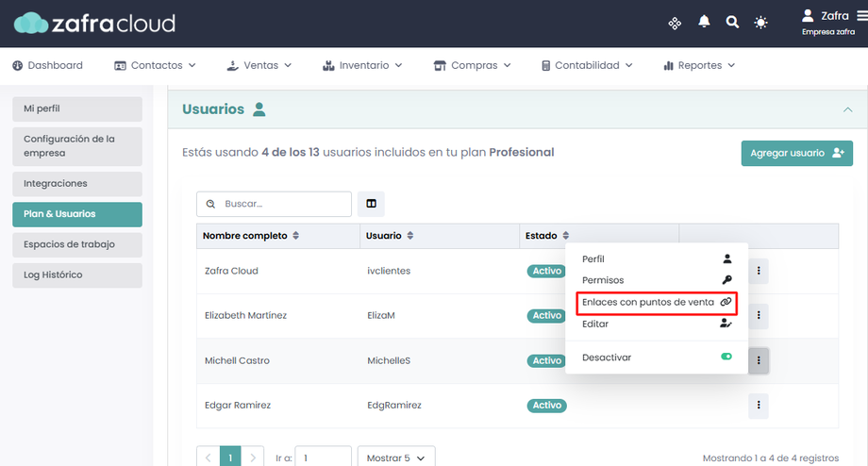868x466 pixels.
Task: Go to previous page arrow
Action: pyautogui.click(x=209, y=458)
